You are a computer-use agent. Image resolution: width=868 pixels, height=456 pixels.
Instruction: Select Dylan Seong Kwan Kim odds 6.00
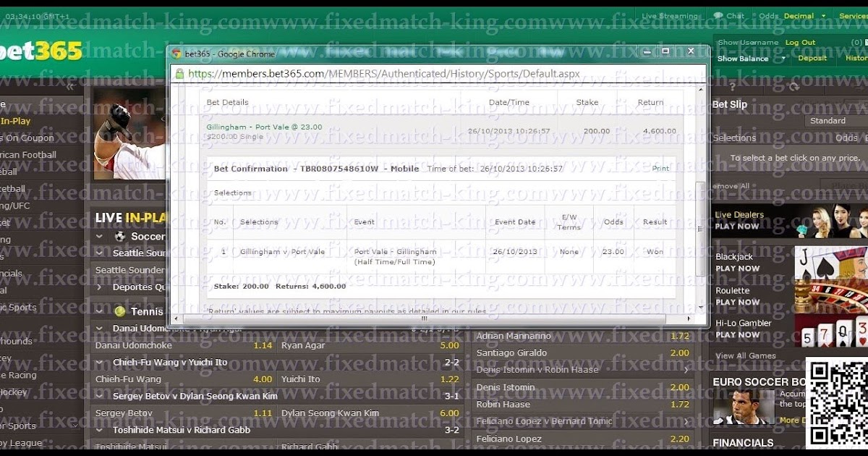(449, 413)
